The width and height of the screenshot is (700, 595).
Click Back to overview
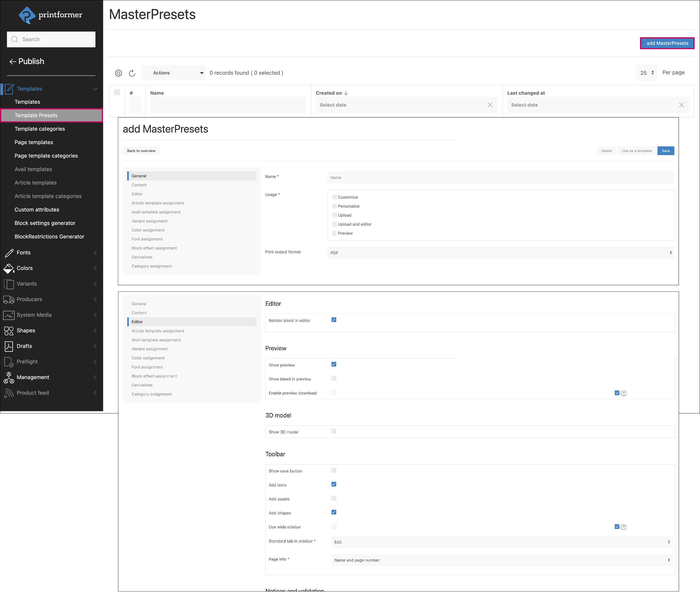coord(141,151)
